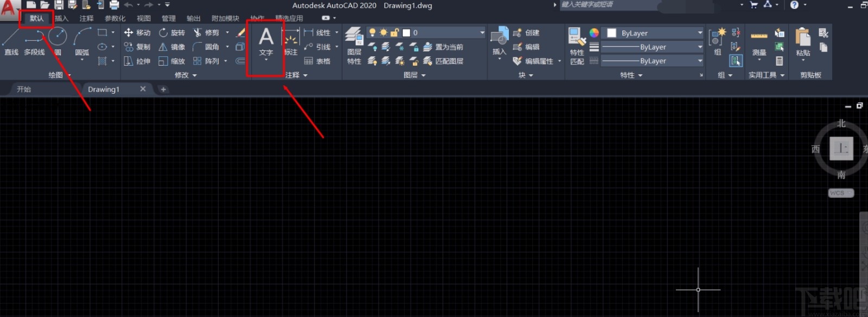
Task: Click the object color wheel icon
Action: (x=594, y=33)
